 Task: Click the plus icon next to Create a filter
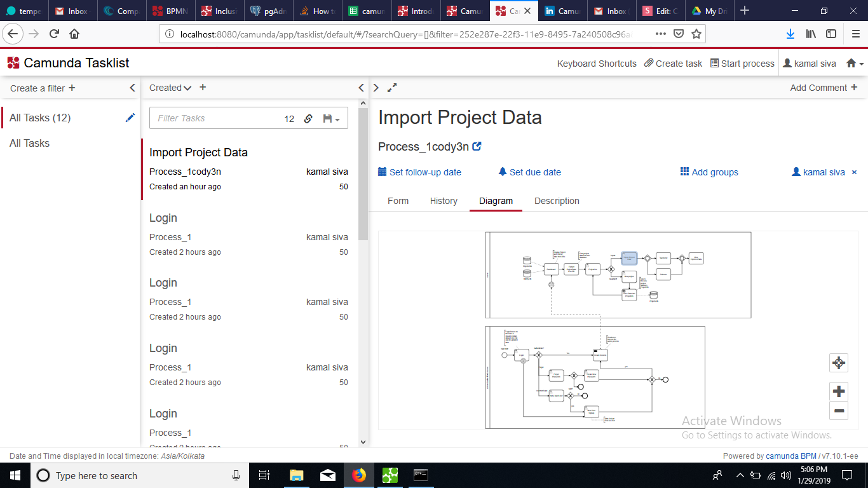pyautogui.click(x=72, y=88)
